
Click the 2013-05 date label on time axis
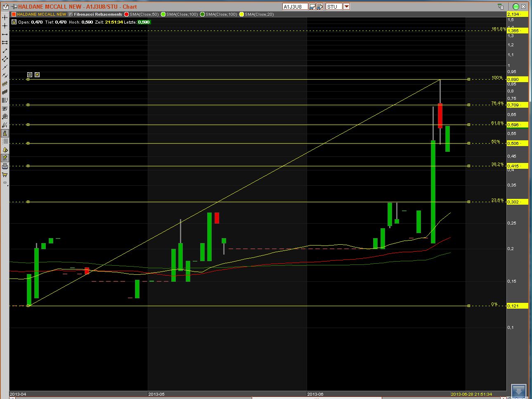click(156, 394)
